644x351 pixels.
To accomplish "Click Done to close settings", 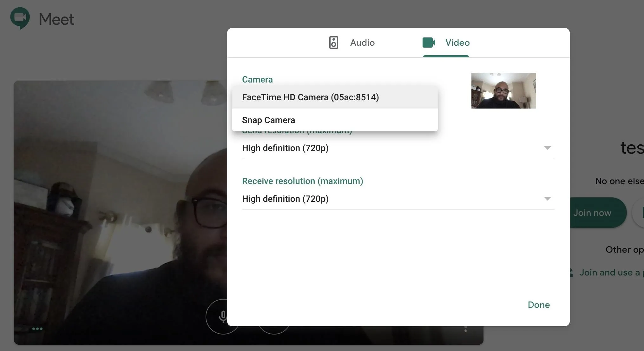I will (539, 305).
